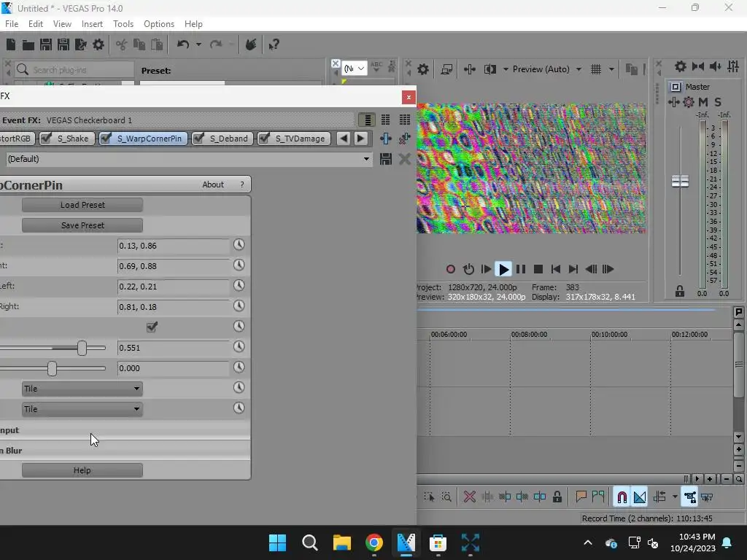
Task: Click the Mute button on Master bus
Action: coord(703,102)
